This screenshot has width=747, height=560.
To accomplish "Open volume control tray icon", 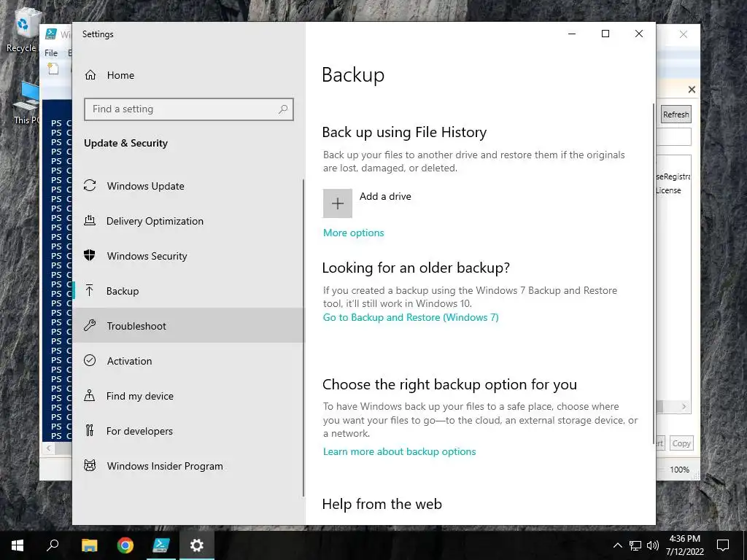I will point(653,545).
